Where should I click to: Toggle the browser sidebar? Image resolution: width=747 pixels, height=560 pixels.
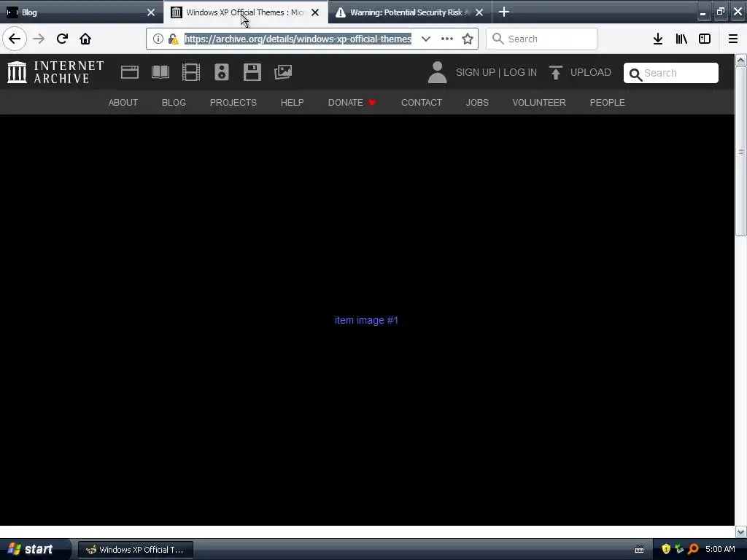(x=705, y=39)
